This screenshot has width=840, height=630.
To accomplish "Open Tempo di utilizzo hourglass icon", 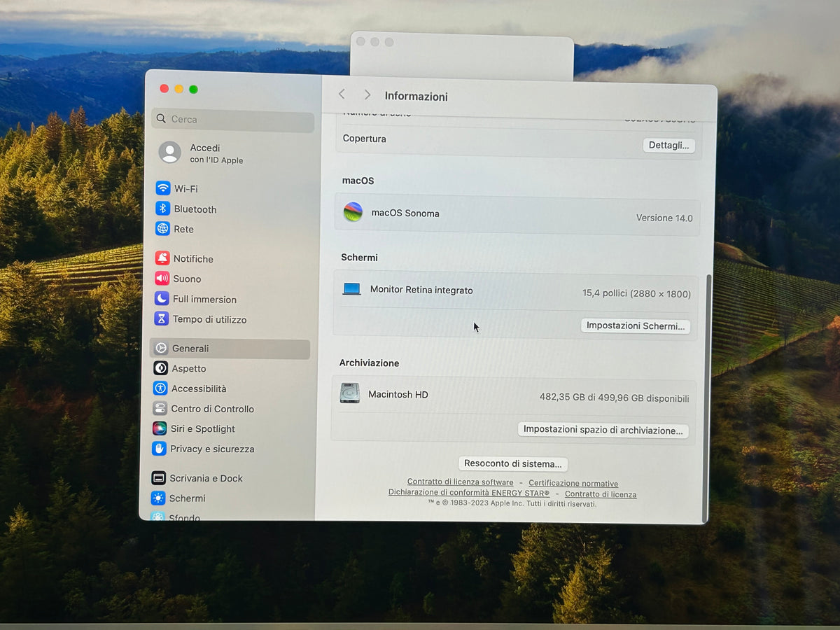I will pos(162,319).
